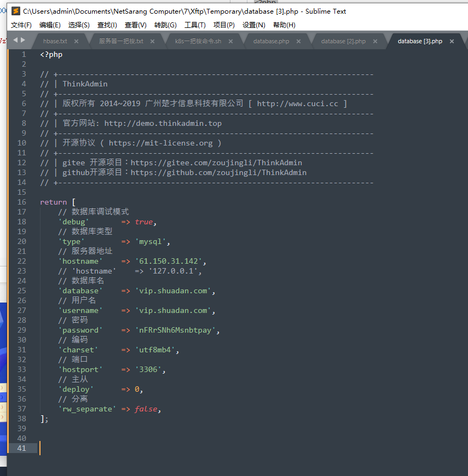Open the 工具(T) menu
Image resolution: width=468 pixels, height=476 pixels.
point(195,25)
